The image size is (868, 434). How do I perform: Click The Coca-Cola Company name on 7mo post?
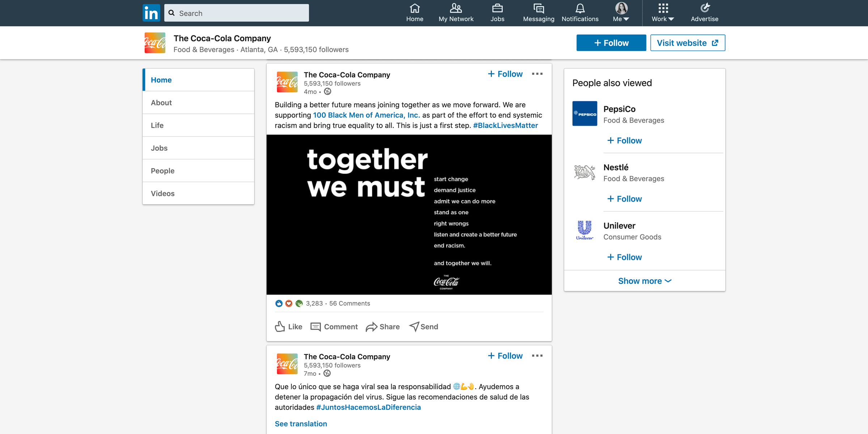click(347, 357)
